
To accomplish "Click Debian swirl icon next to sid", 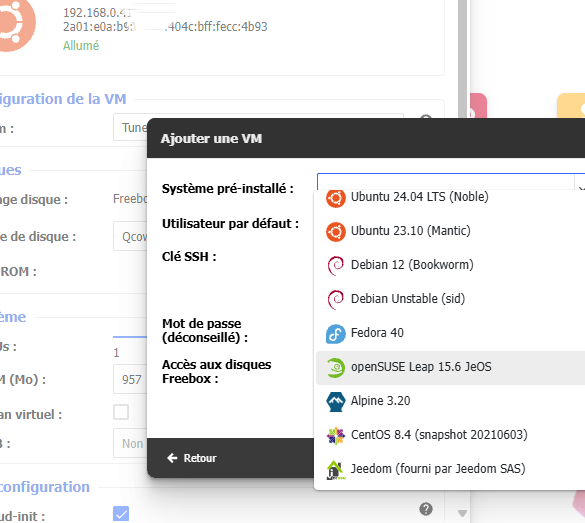I will point(335,300).
